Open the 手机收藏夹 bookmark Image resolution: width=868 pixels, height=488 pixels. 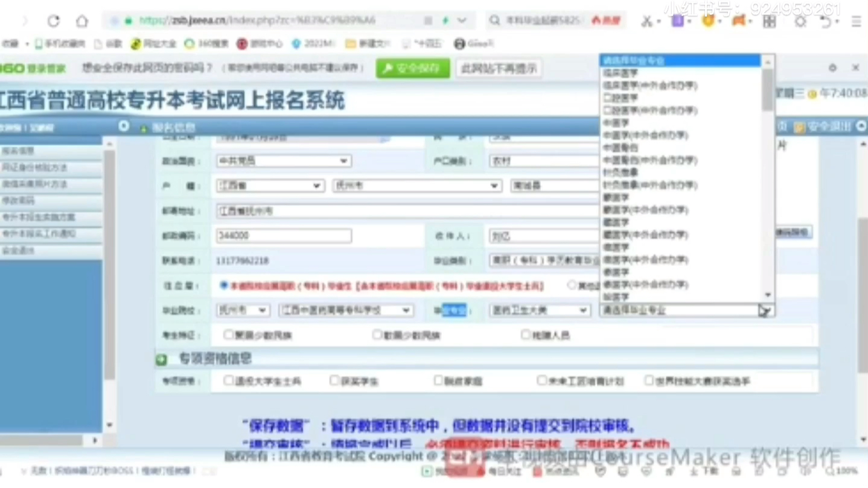pyautogui.click(x=60, y=43)
